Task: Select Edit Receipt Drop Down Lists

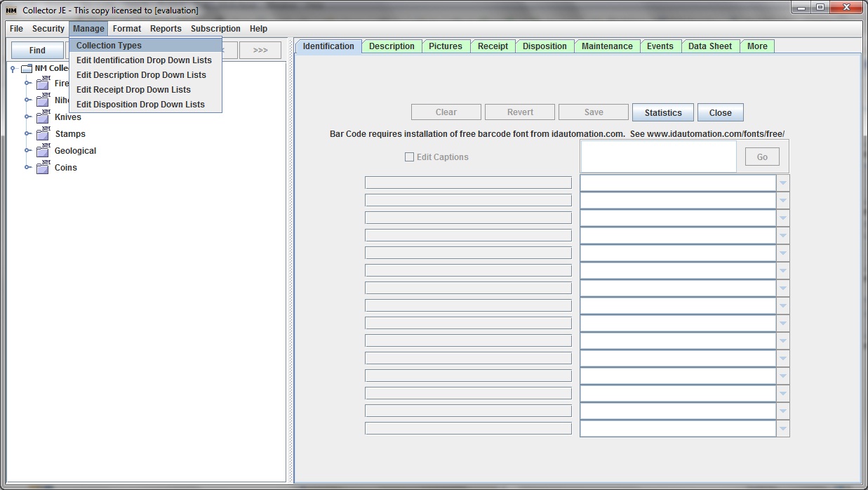Action: pos(133,90)
